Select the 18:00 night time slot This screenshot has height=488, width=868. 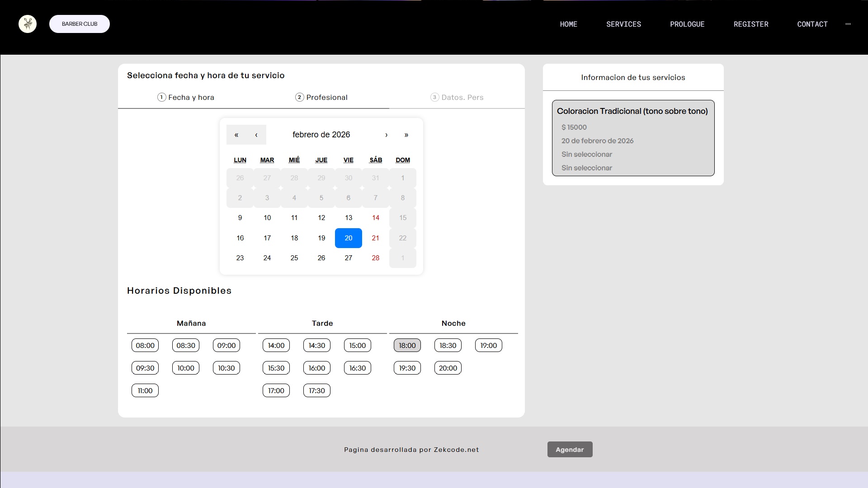(407, 345)
